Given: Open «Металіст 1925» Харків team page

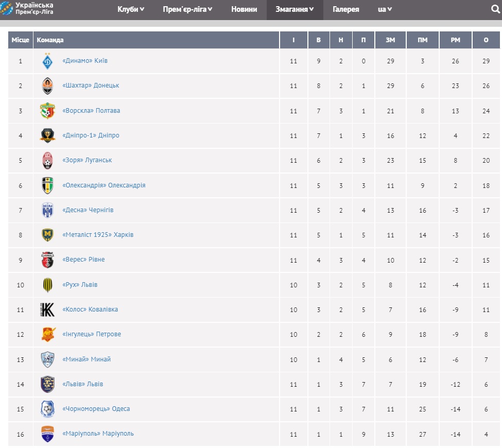Looking at the screenshot, I should (98, 235).
